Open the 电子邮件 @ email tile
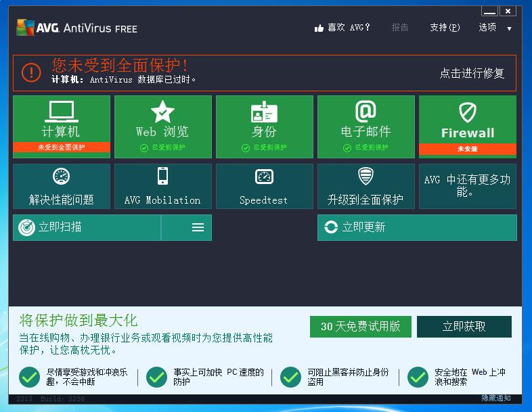532x412 pixels. click(365, 127)
